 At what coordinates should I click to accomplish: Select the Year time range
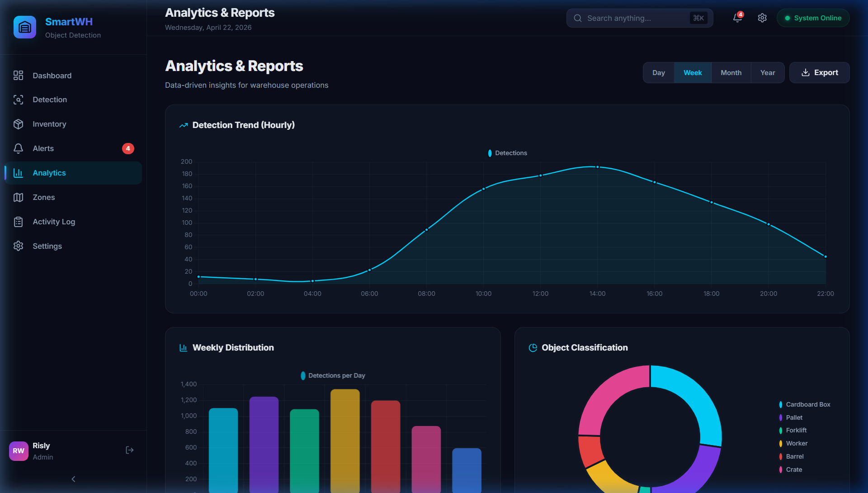(767, 73)
